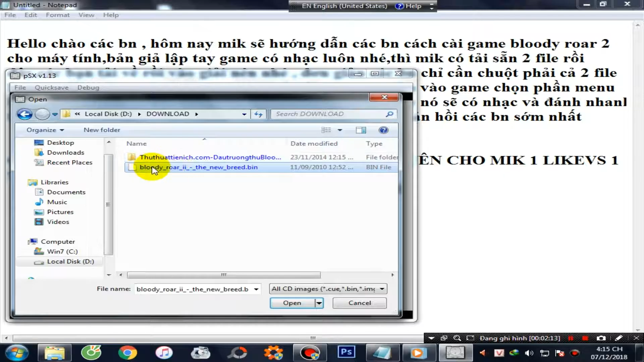Select Recent Places in navigation pane

click(x=69, y=163)
